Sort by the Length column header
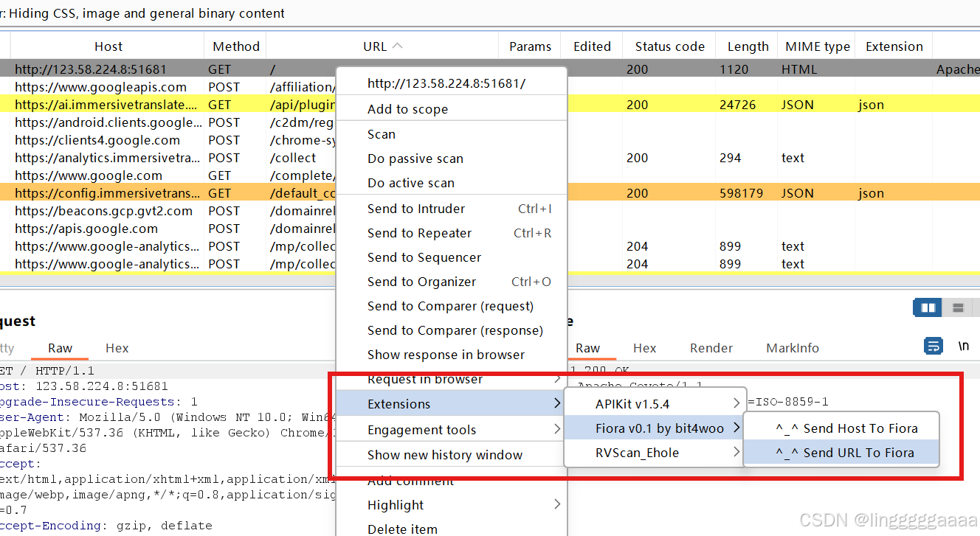 pyautogui.click(x=748, y=46)
